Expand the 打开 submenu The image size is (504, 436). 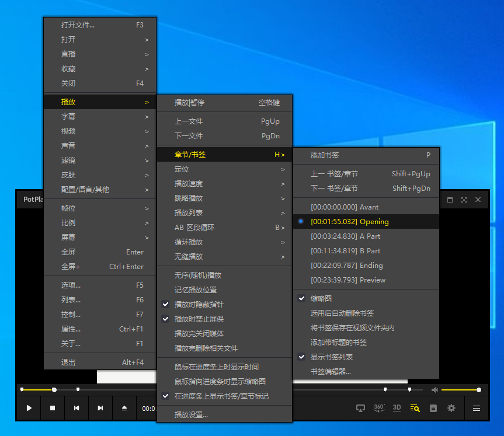pos(100,40)
